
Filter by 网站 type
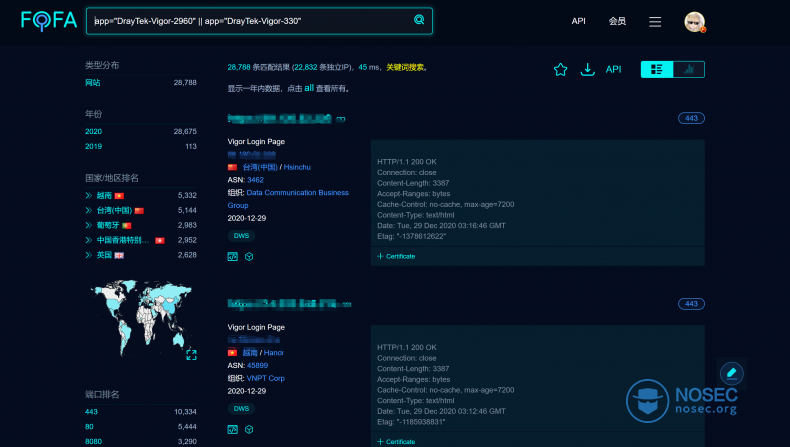tap(93, 83)
